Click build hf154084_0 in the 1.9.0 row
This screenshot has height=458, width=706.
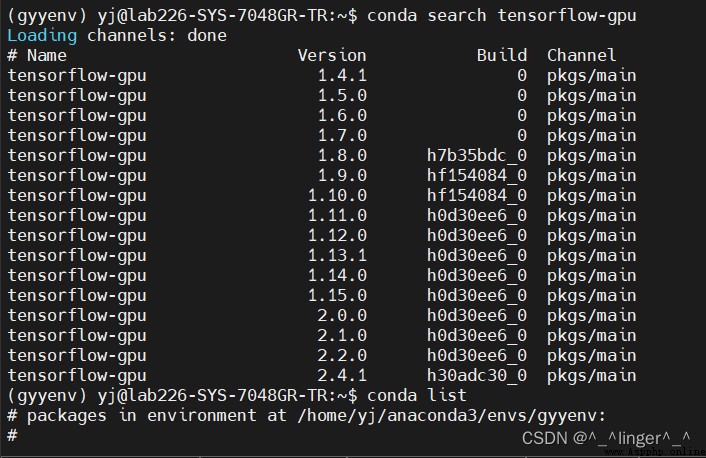tap(477, 175)
